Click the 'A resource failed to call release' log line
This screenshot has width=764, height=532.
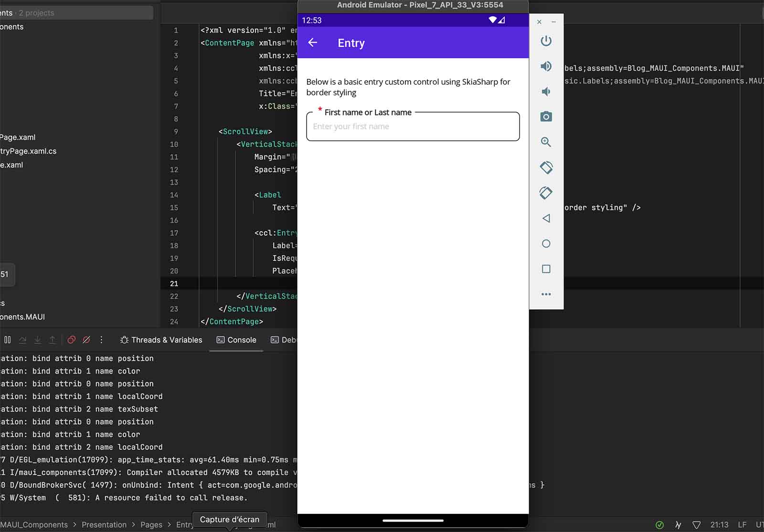124,498
